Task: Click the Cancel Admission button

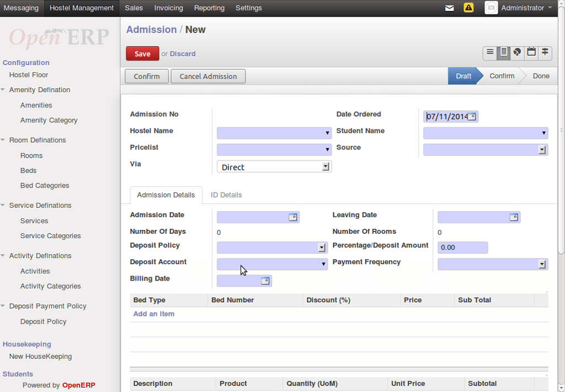Action: [208, 76]
